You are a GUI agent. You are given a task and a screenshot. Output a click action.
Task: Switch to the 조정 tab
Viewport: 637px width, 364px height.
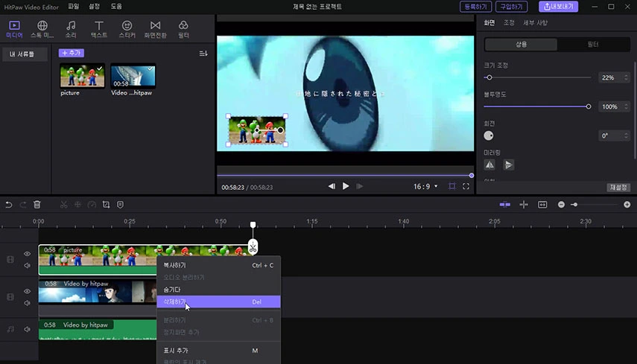coord(509,23)
